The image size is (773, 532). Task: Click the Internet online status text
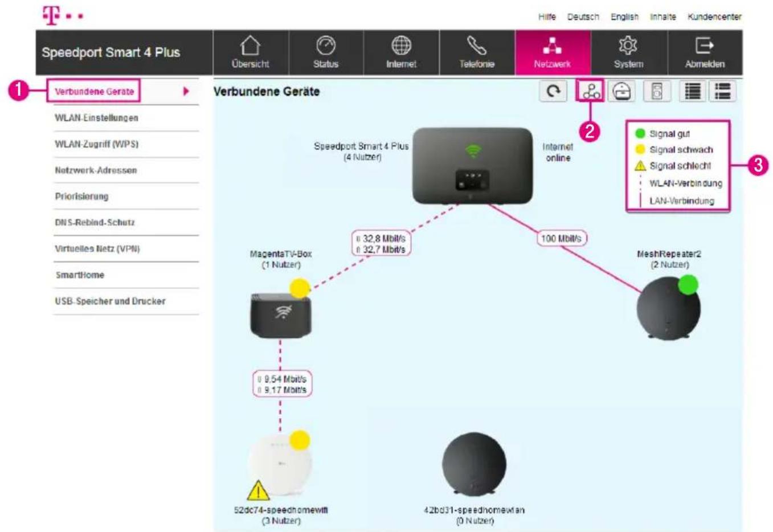pyautogui.click(x=558, y=152)
